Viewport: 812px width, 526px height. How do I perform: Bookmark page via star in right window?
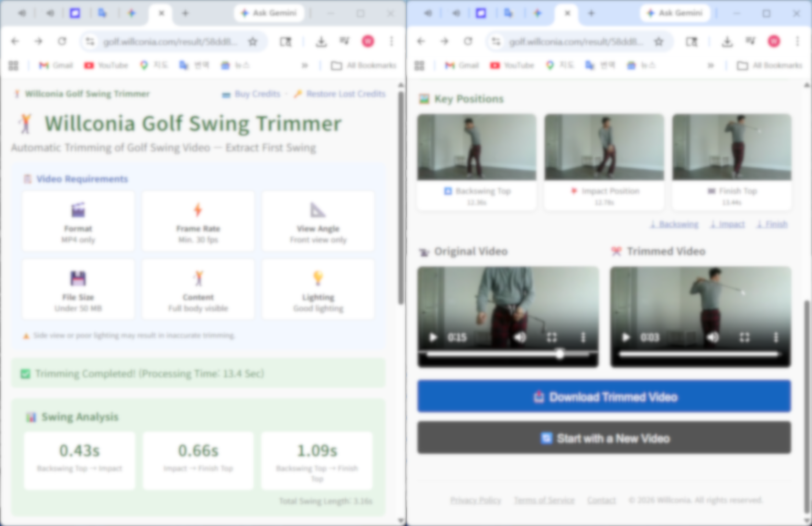click(x=659, y=41)
